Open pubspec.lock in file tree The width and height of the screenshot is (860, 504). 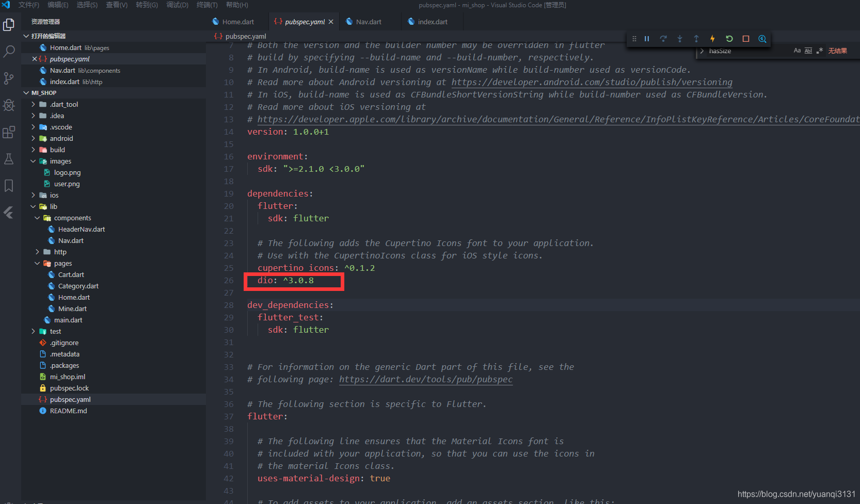pyautogui.click(x=69, y=388)
